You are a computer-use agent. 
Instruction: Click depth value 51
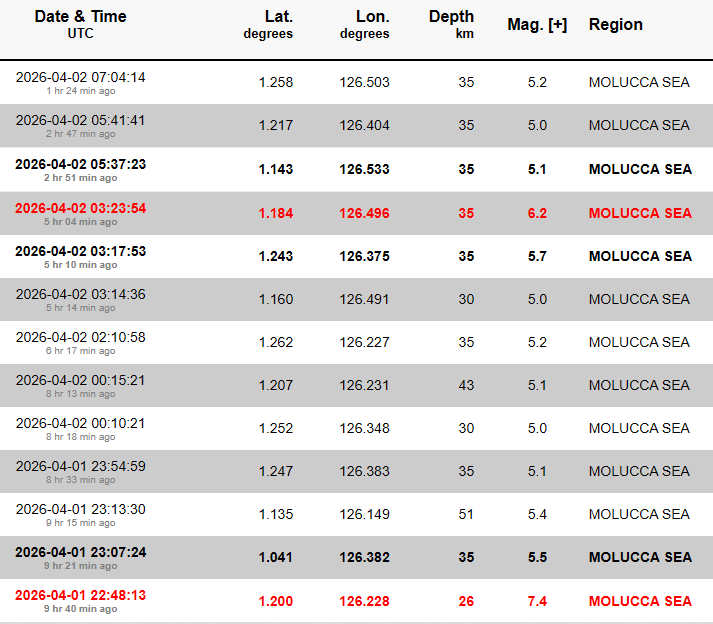(x=466, y=514)
